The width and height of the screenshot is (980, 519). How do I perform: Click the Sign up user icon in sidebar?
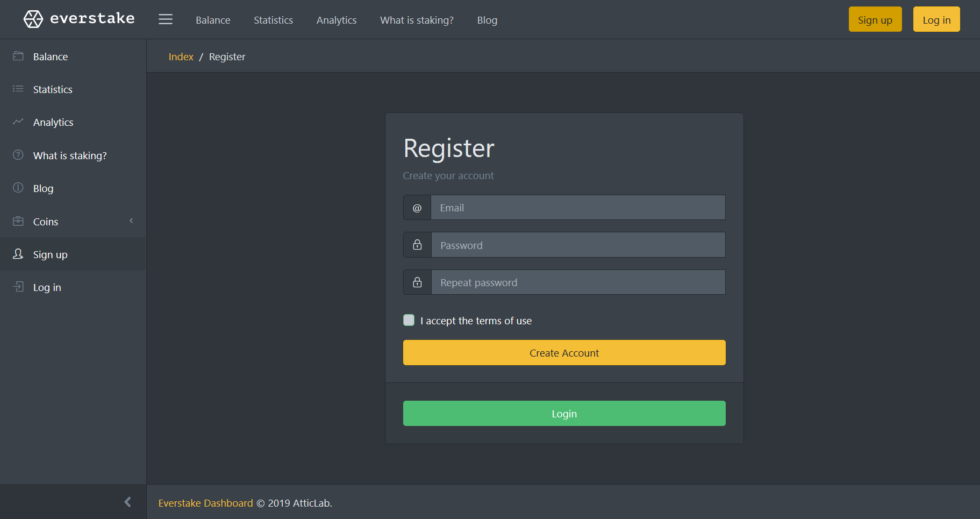coord(18,254)
